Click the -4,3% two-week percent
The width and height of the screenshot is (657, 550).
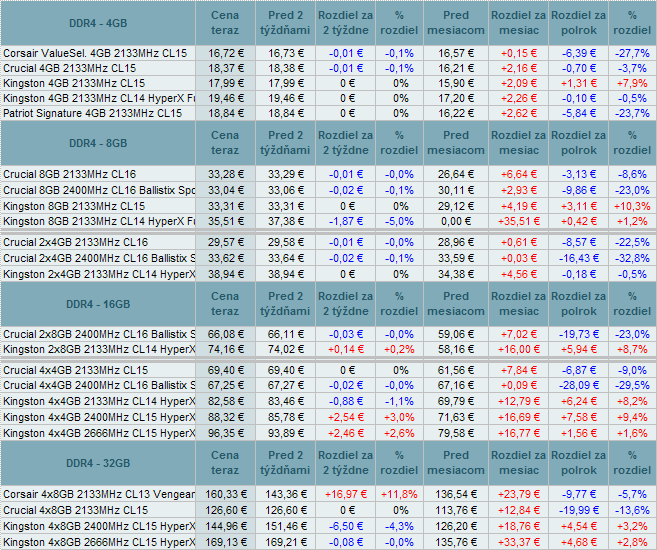pos(399,526)
